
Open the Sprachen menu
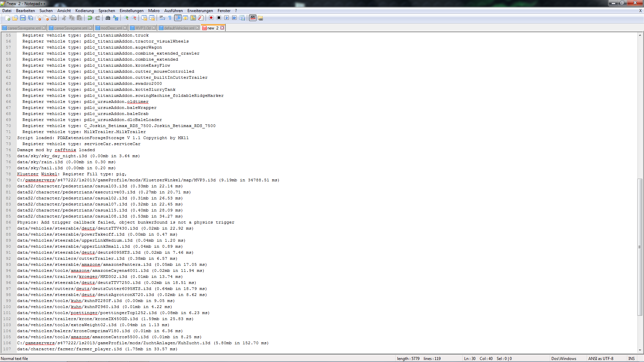click(107, 11)
